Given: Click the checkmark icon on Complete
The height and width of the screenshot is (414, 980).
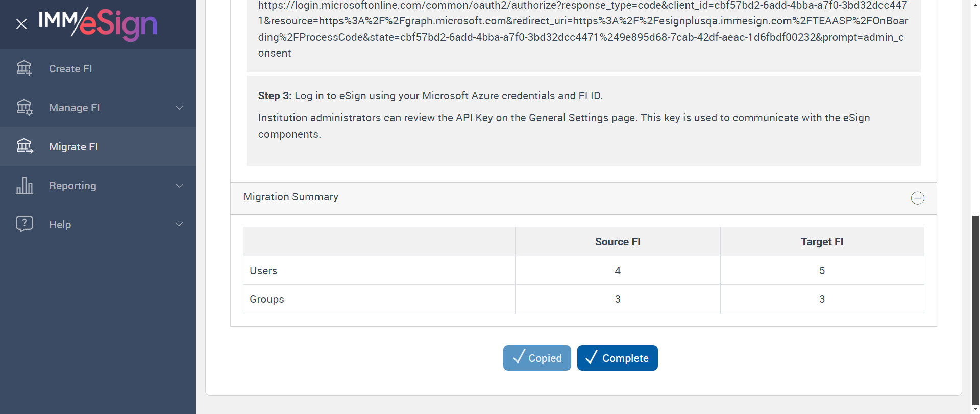Looking at the screenshot, I should [x=591, y=357].
